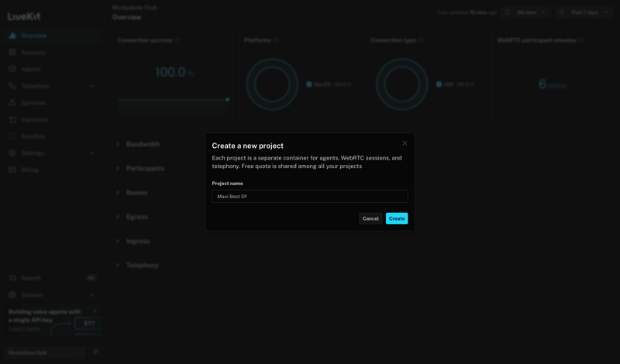
Task: Open Billing in the sidebar
Action: pos(52,170)
